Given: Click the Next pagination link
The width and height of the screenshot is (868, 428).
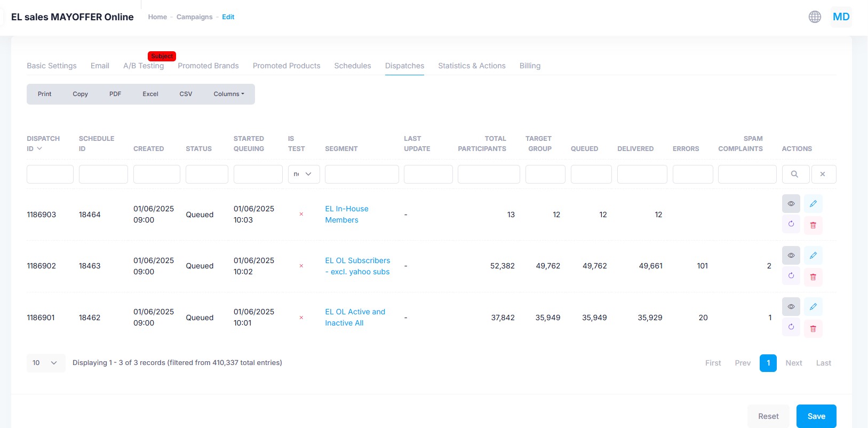Looking at the screenshot, I should coord(794,363).
